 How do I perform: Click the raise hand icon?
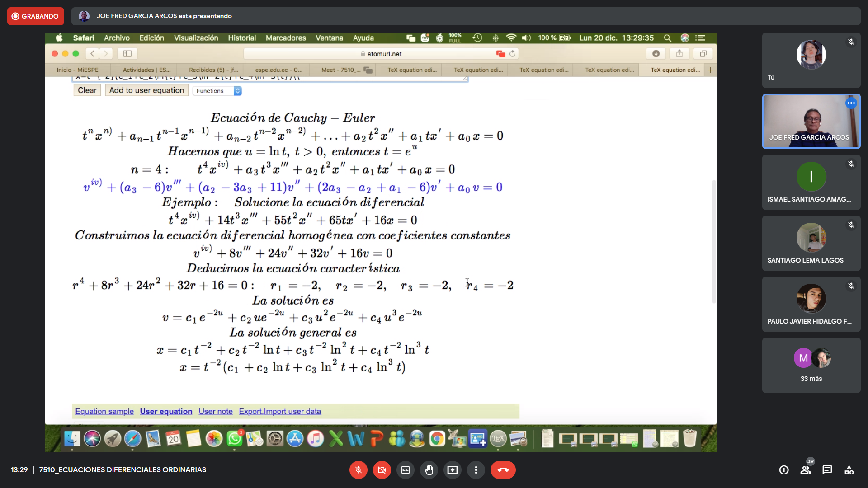(x=429, y=470)
